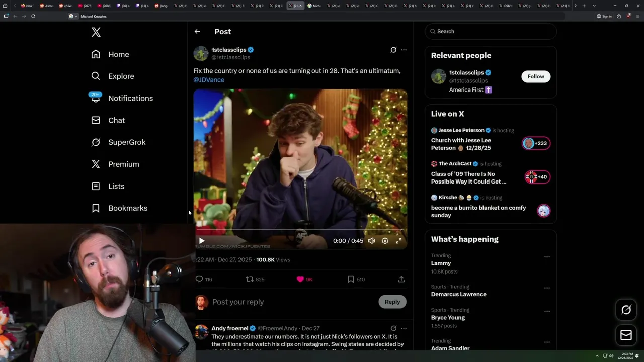Screen dimensions: 644x362
Task: Open more options for Demarcus Lawrence trend
Action: pos(547,288)
